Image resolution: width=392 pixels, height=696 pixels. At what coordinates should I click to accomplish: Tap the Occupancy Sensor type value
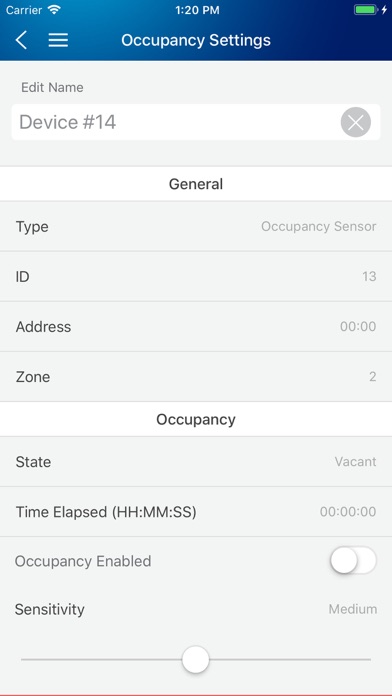[x=319, y=226]
